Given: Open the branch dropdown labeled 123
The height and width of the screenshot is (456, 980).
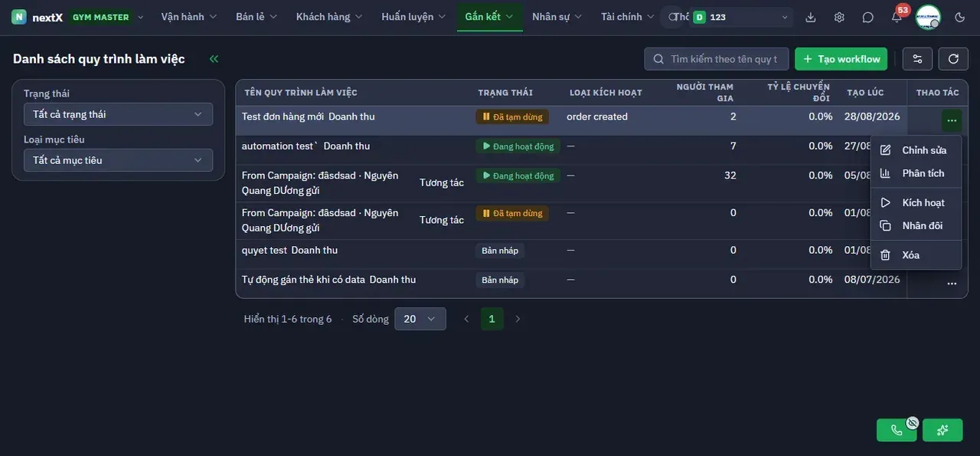Looking at the screenshot, I should pos(741,17).
